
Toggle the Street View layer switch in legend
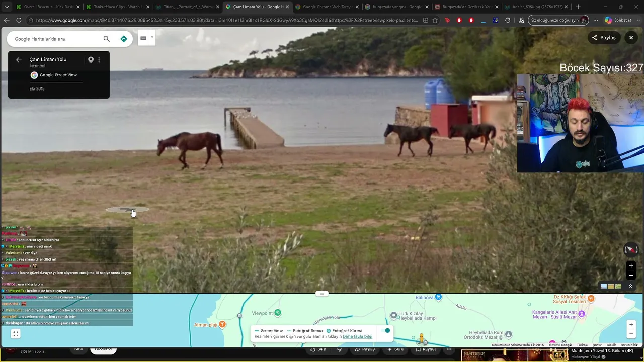coord(385,330)
